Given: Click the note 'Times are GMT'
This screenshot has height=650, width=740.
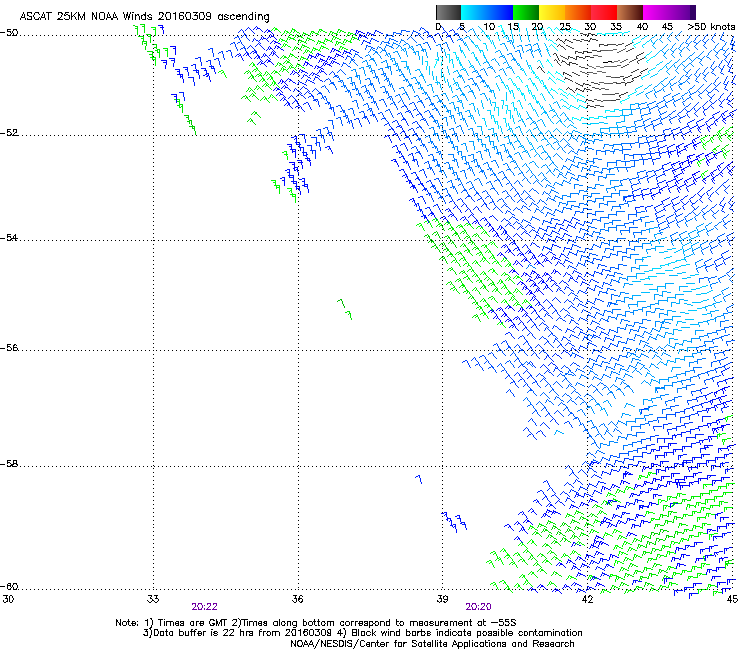Looking at the screenshot, I should coord(192,623).
